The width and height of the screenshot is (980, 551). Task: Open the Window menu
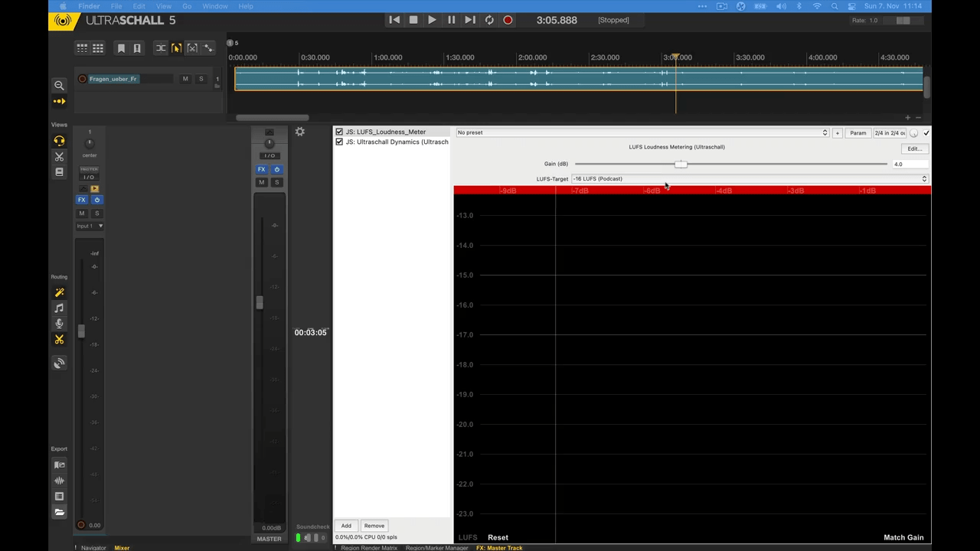[x=215, y=6]
